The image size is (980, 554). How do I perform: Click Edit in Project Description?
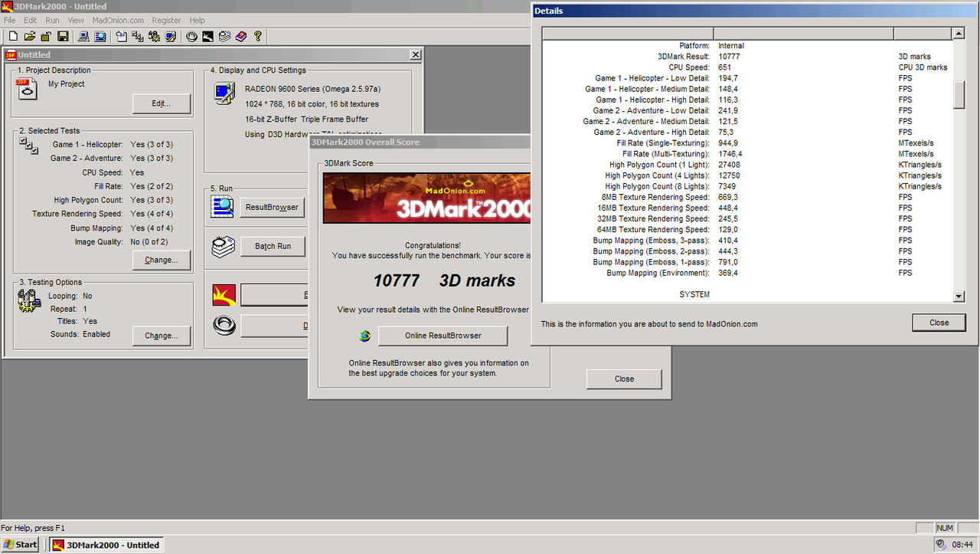[162, 104]
